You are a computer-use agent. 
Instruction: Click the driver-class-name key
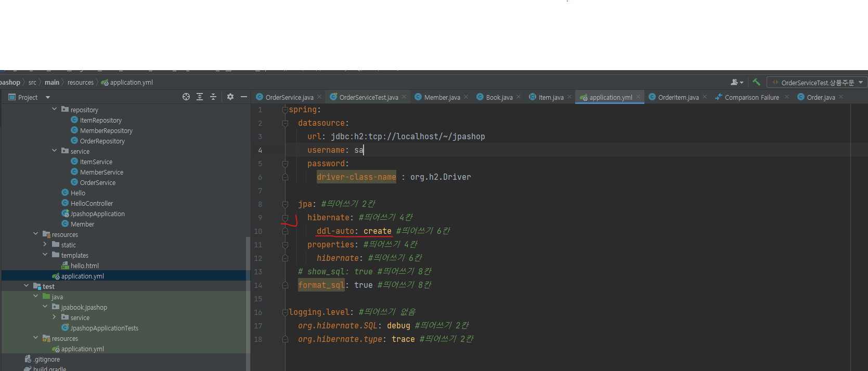[356, 177]
